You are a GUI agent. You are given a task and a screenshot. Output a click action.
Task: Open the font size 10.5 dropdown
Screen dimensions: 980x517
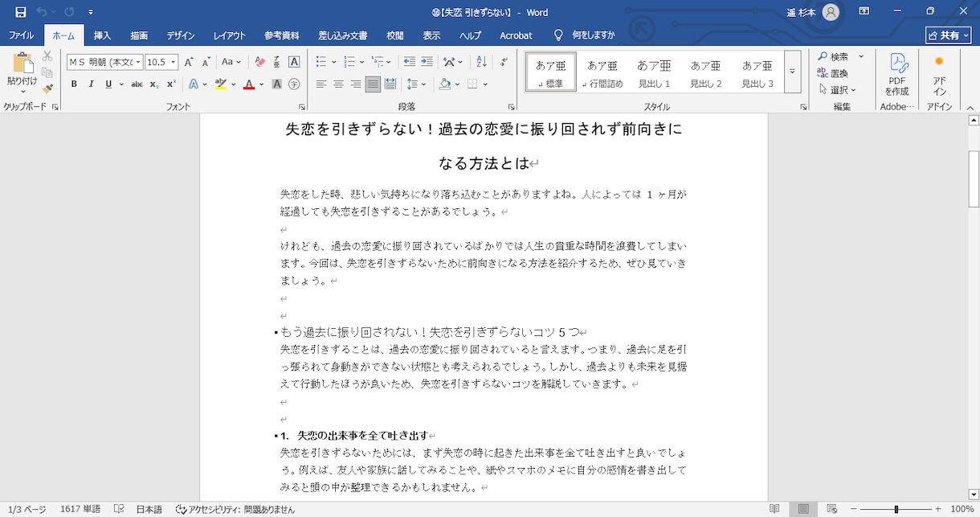pos(174,62)
